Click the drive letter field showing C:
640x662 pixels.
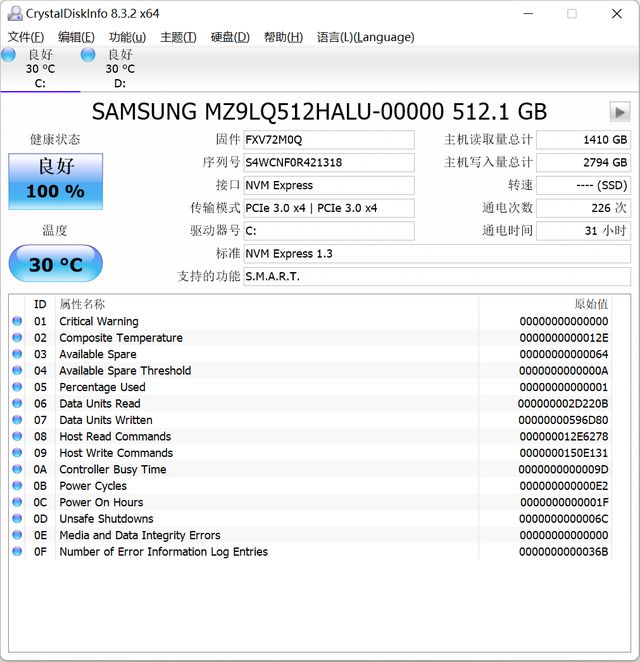click(x=329, y=231)
